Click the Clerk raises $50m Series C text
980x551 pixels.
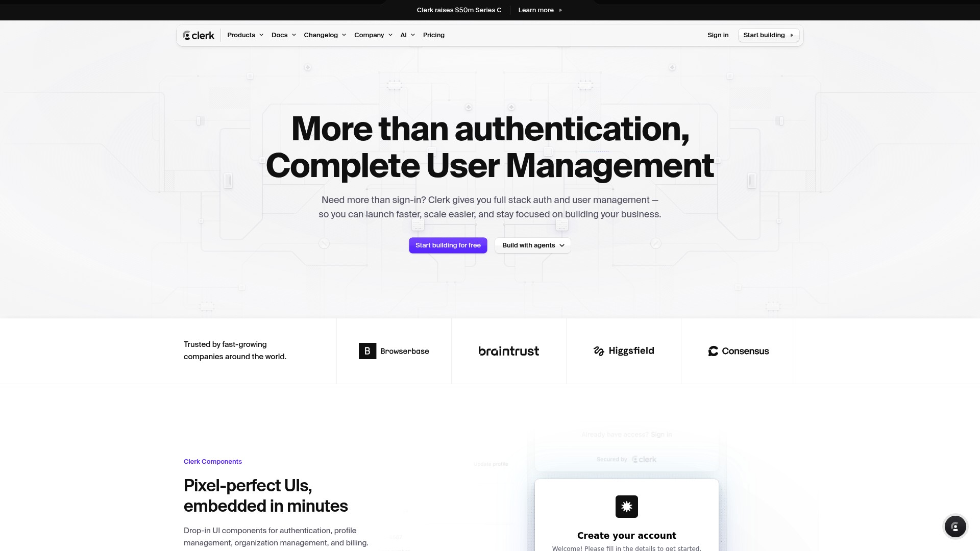tap(459, 10)
